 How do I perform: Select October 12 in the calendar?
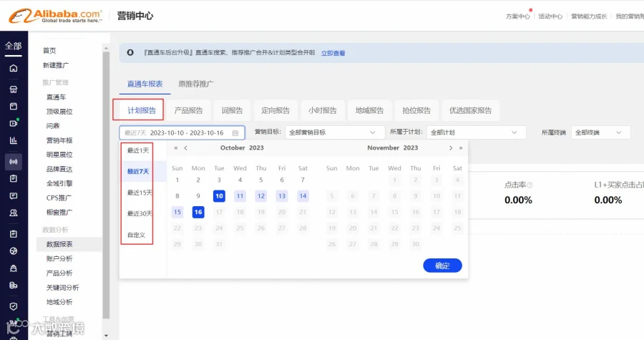(260, 196)
